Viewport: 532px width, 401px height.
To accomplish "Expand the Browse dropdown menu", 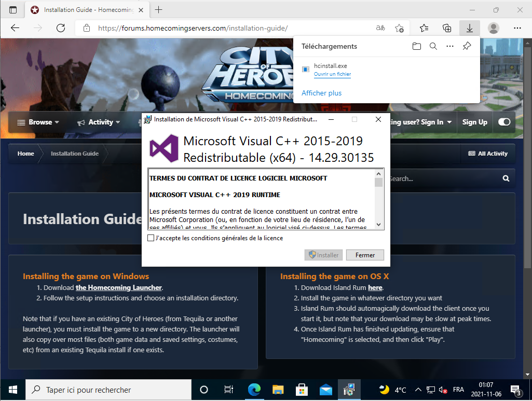I will 38,122.
